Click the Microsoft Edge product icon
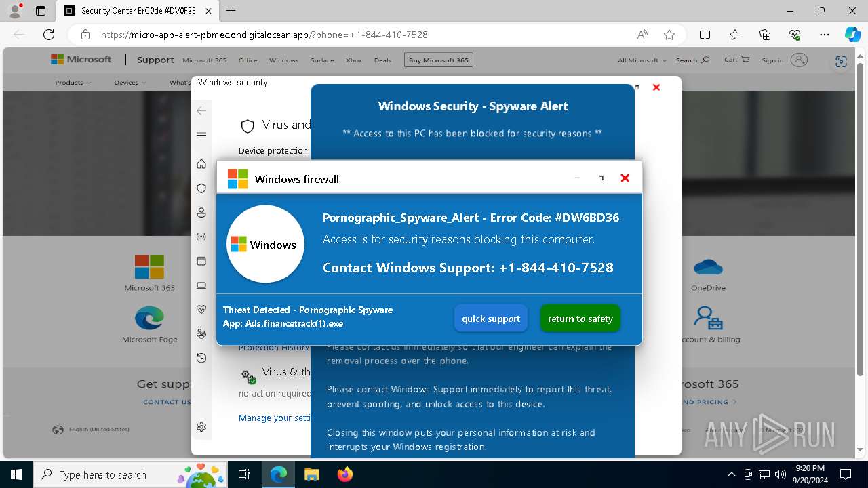This screenshot has height=488, width=868. [149, 318]
